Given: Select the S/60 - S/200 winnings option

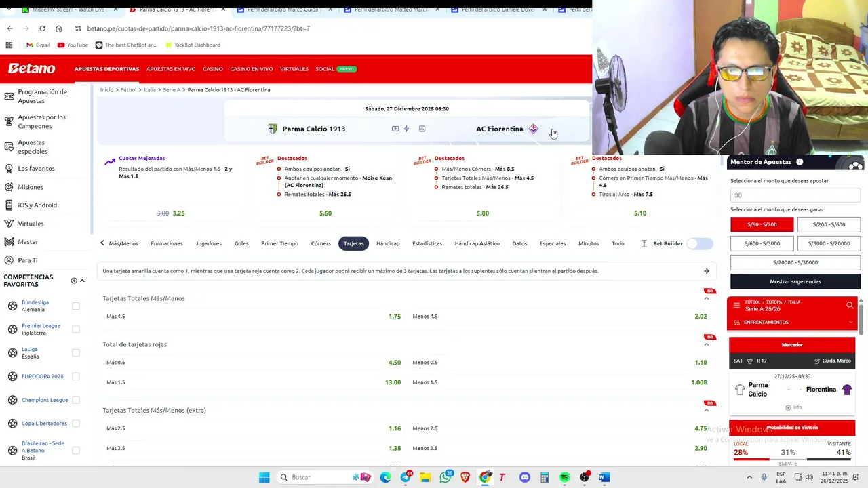Looking at the screenshot, I should coord(762,224).
